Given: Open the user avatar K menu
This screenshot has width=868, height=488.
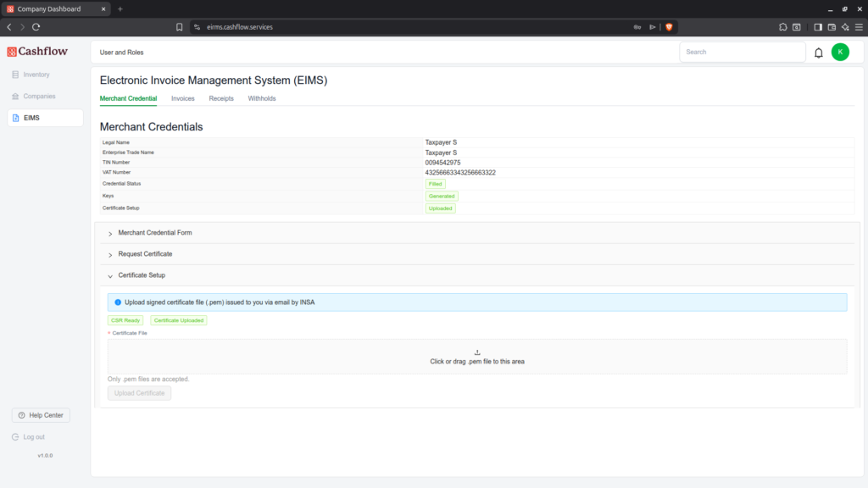Looking at the screenshot, I should [x=840, y=52].
